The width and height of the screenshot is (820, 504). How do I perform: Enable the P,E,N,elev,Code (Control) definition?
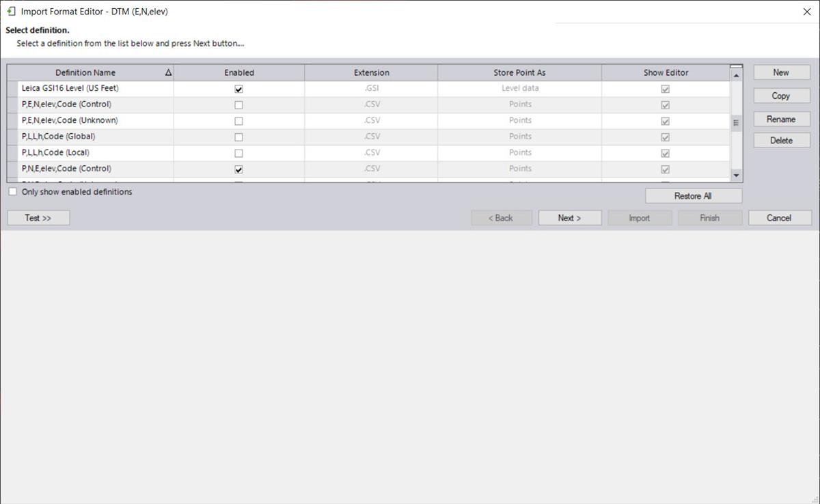coord(238,104)
